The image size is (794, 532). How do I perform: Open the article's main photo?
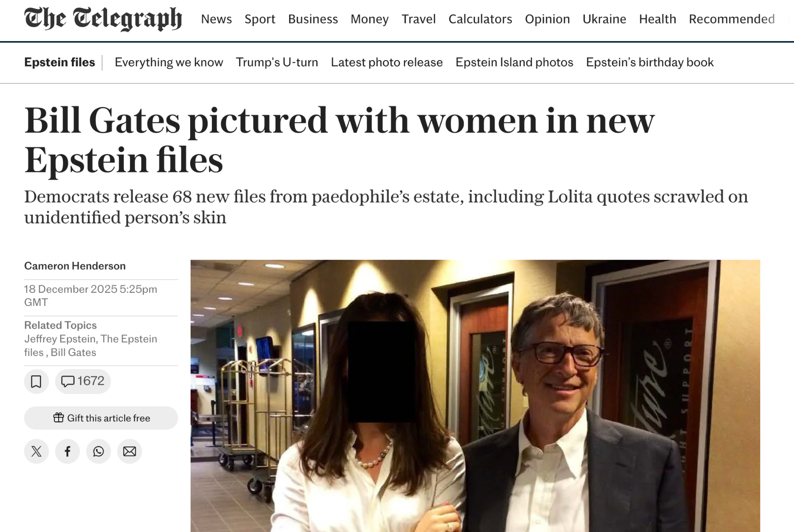475,395
